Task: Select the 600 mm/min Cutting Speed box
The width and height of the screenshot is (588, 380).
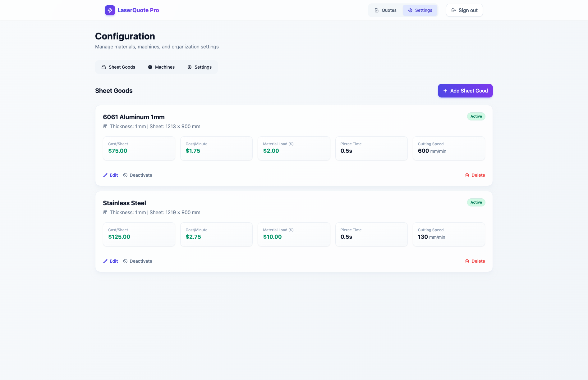Action: (x=448, y=148)
